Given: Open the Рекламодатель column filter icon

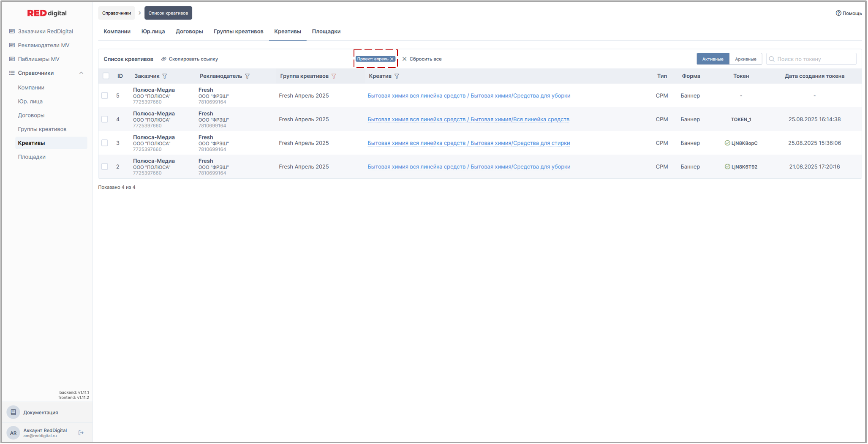Looking at the screenshot, I should 248,76.
